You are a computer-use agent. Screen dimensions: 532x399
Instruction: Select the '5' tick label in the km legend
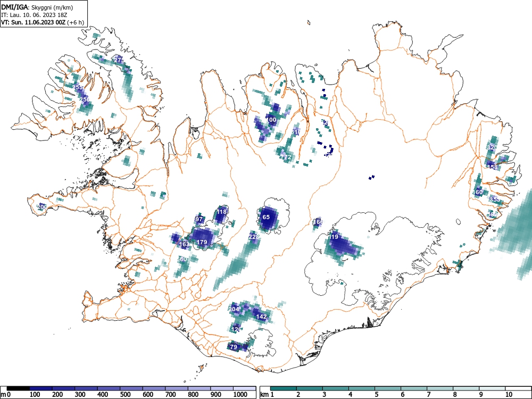pos(377,395)
